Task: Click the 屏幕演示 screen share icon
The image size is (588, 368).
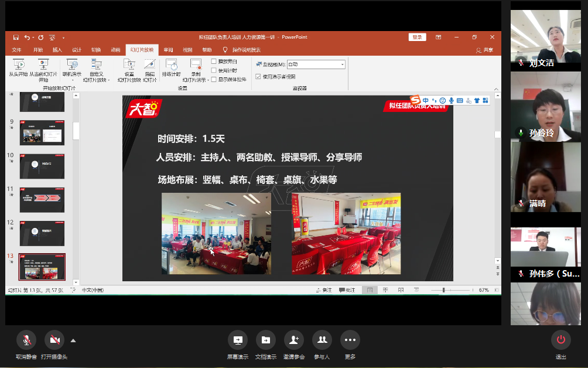Action: [x=237, y=340]
